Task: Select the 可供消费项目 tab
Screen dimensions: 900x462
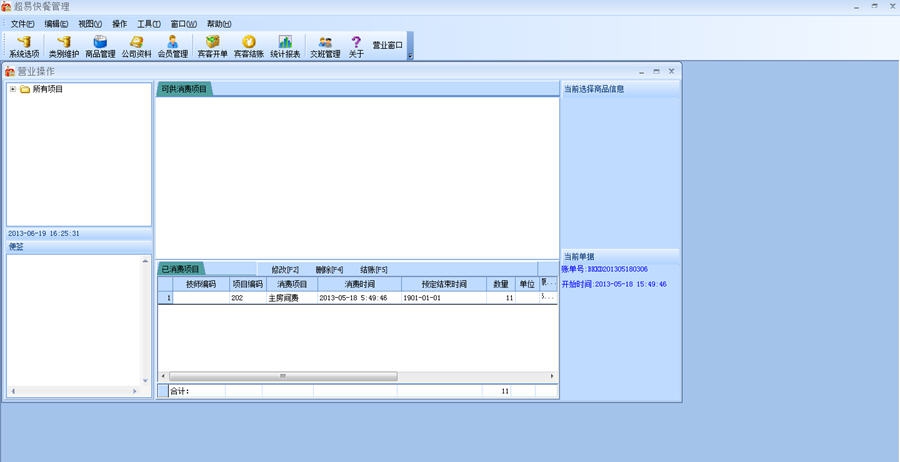Action: [184, 89]
